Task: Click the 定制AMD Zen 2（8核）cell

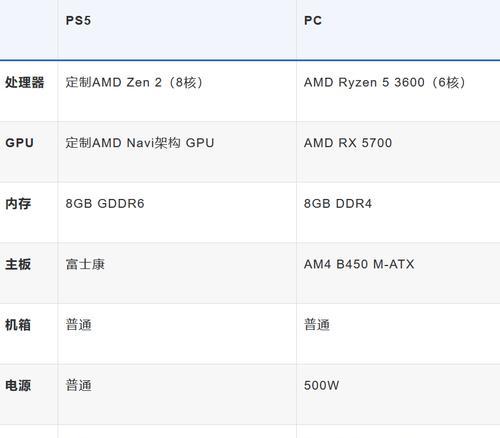Action: 134,82
